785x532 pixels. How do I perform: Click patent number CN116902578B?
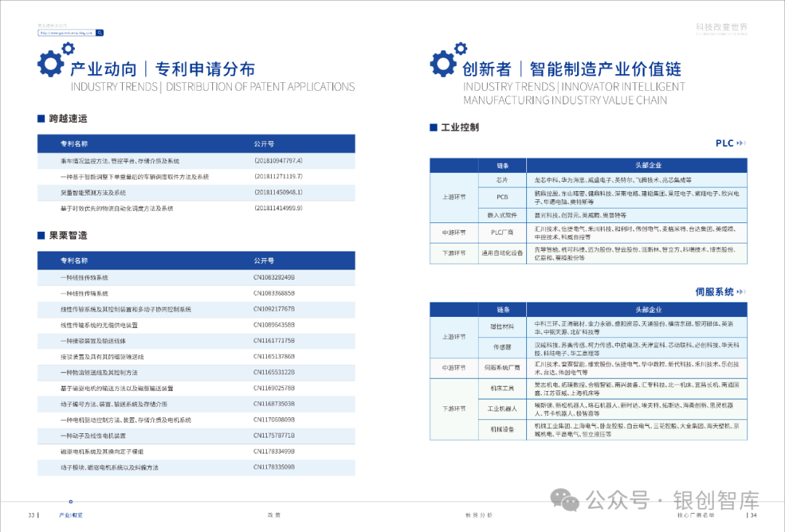pyautogui.click(x=274, y=388)
